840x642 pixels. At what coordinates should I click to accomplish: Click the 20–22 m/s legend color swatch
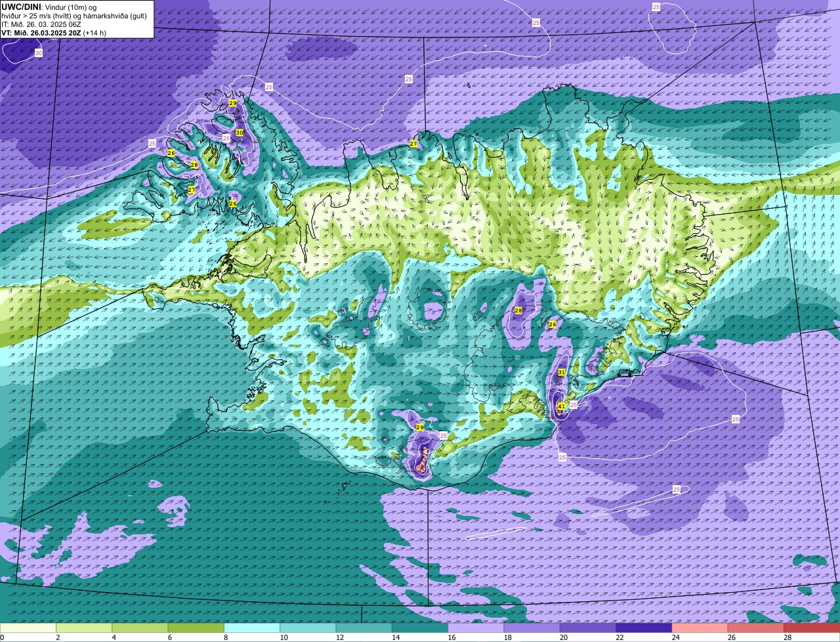click(588, 628)
